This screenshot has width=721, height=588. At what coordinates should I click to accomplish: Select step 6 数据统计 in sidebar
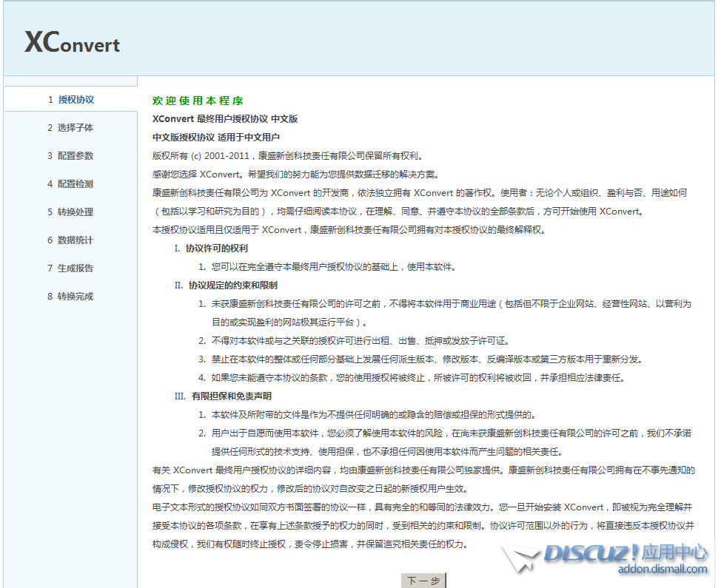[x=70, y=240]
